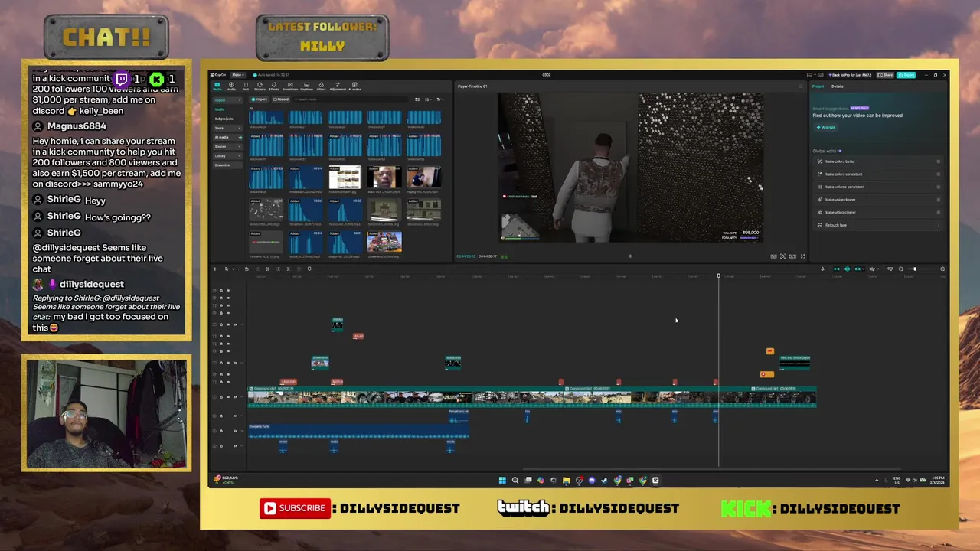
Task: Click the timeline playhead marker
Action: pos(718,275)
